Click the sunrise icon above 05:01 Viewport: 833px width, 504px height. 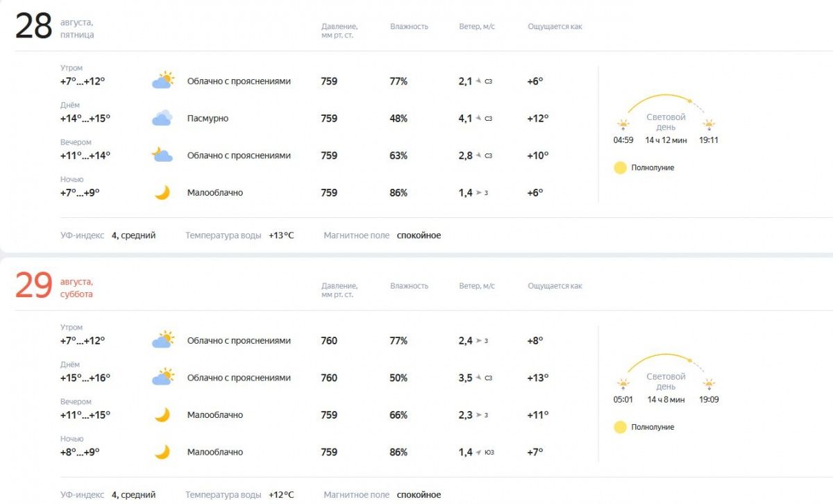pyautogui.click(x=623, y=385)
